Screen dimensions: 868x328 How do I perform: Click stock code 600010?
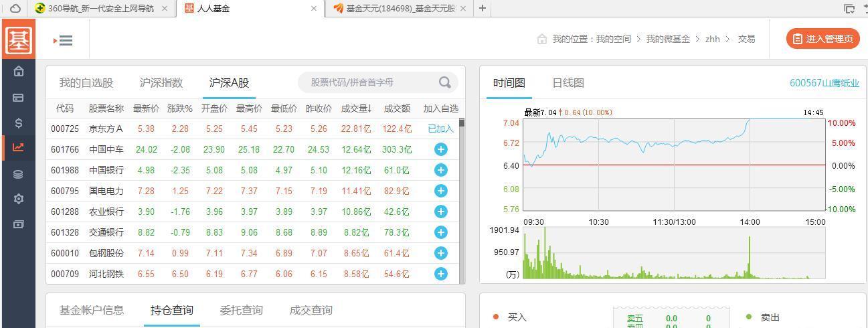coord(65,253)
